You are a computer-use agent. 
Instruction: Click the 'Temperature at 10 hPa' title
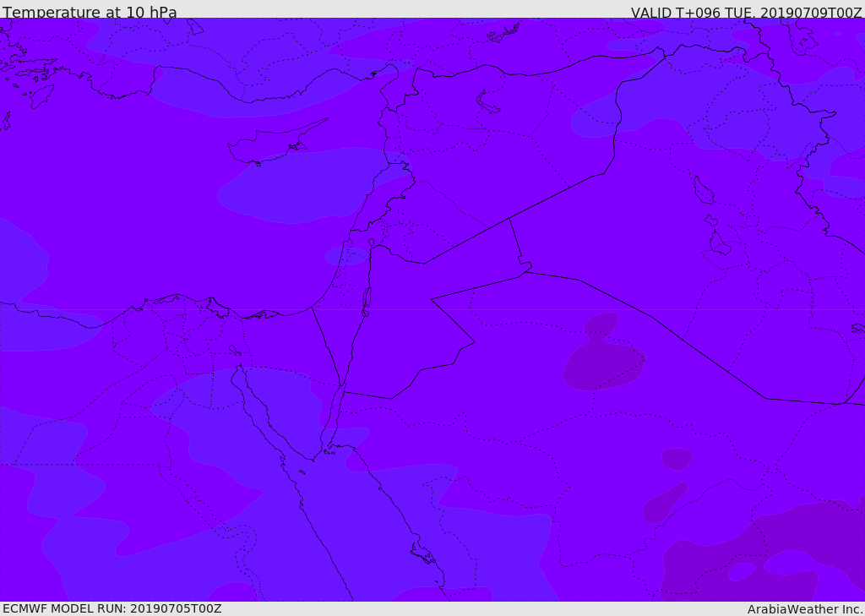[90, 12]
